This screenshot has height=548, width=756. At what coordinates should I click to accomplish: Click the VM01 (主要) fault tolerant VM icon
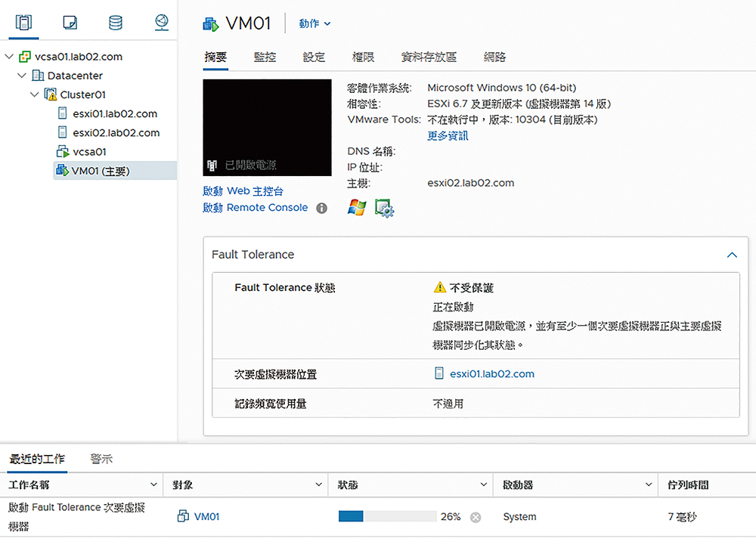click(x=62, y=170)
